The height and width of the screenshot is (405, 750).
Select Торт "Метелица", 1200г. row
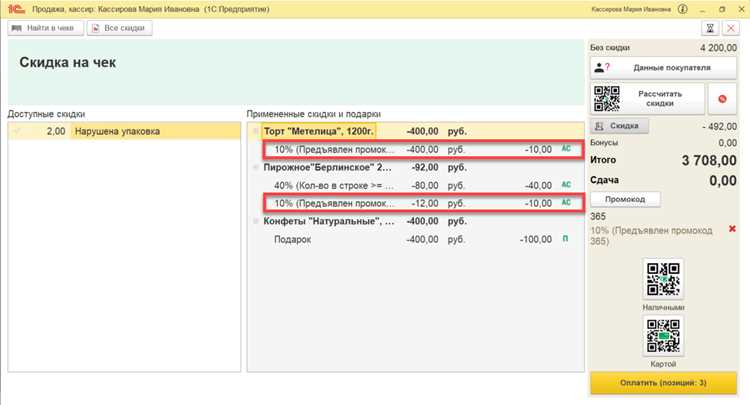pos(416,131)
